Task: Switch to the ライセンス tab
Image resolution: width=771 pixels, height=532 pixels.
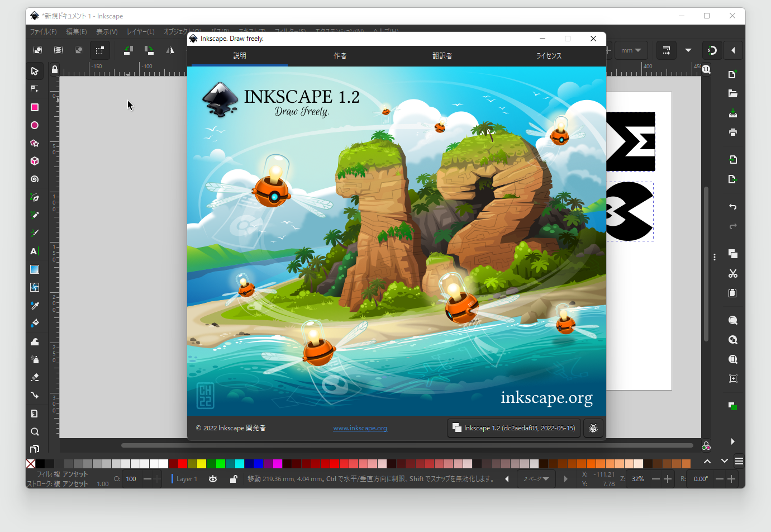Action: point(548,56)
